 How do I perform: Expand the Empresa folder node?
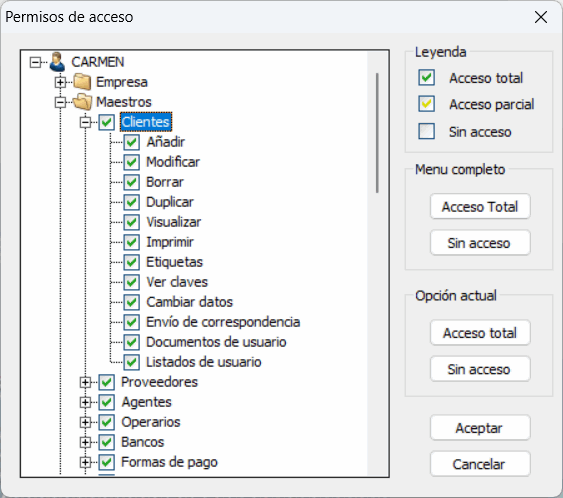[x=60, y=82]
